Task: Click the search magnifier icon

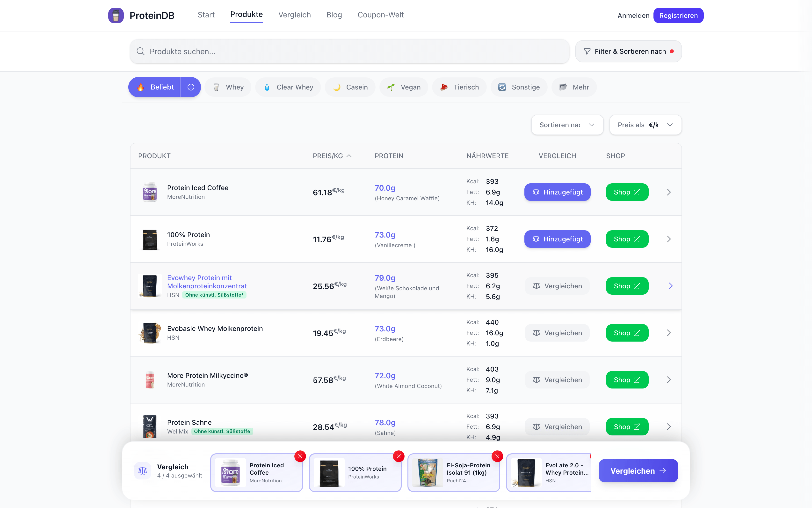Action: [141, 51]
